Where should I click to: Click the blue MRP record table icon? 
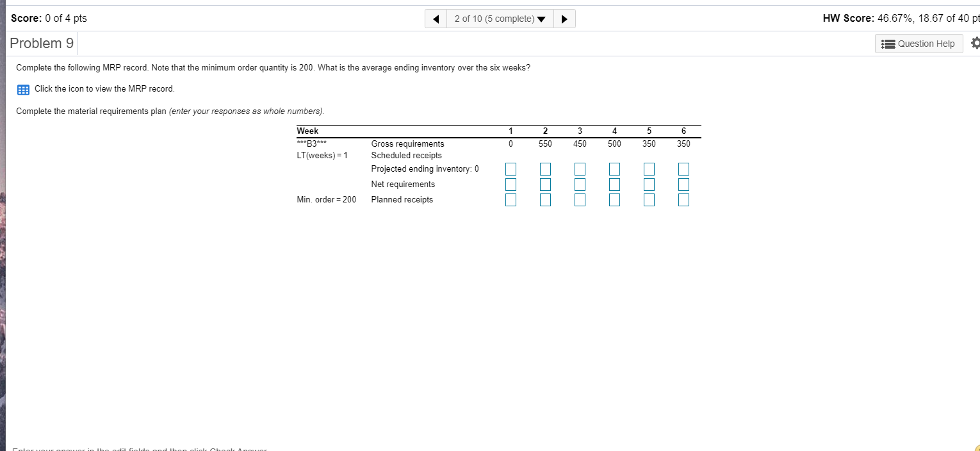pyautogui.click(x=23, y=89)
